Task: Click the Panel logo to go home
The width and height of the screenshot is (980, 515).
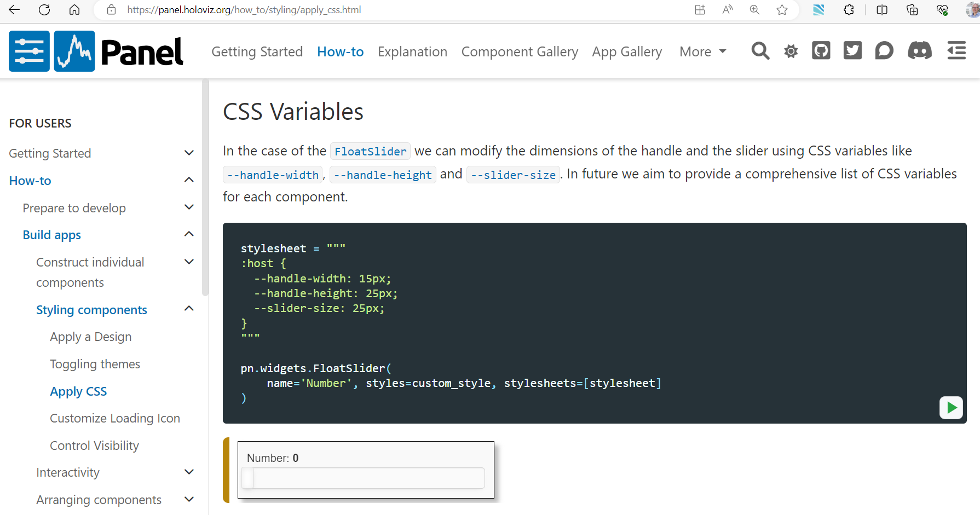Action: 118,51
